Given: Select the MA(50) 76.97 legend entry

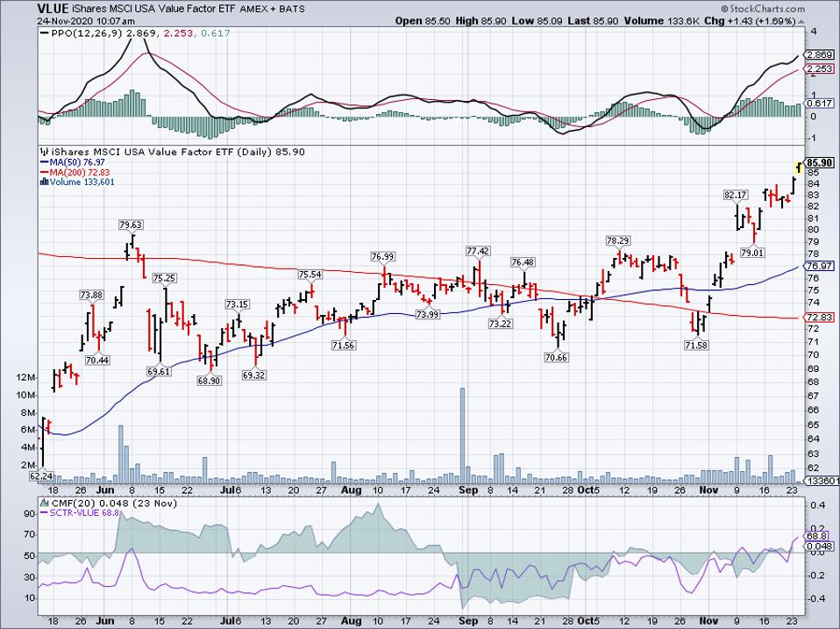Looking at the screenshot, I should coord(72,162).
